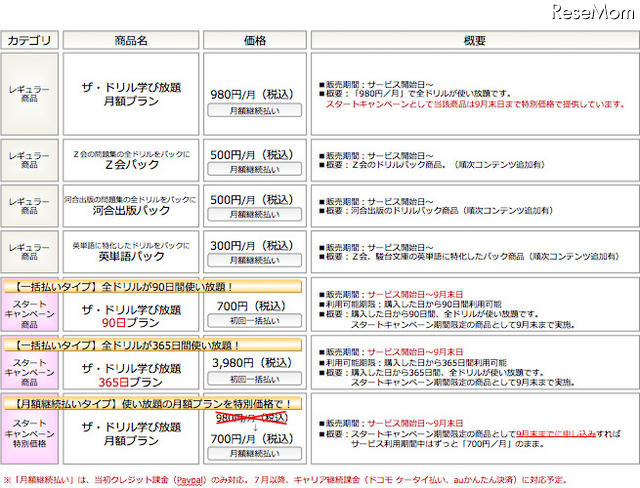Click 初回一括払い button under 3,980円 price
Viewport: 640px width, 488px height.
click(255, 379)
